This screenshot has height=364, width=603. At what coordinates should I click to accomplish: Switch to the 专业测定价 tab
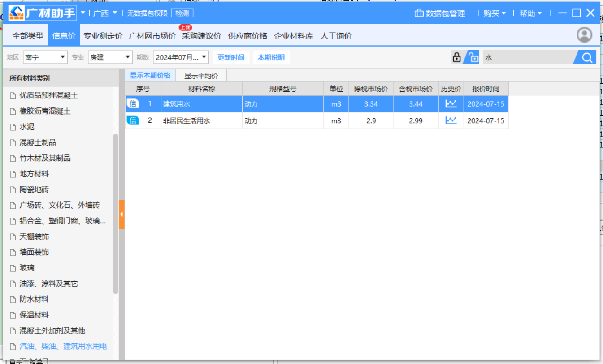tap(103, 36)
